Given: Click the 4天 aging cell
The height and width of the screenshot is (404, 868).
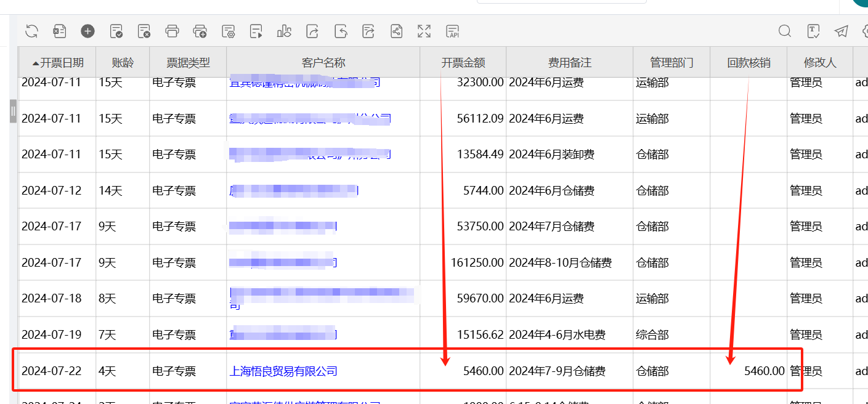Looking at the screenshot, I should (107, 371).
